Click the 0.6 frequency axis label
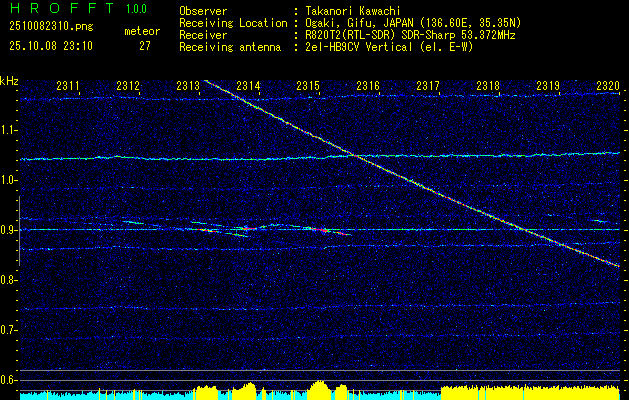 click(9, 380)
